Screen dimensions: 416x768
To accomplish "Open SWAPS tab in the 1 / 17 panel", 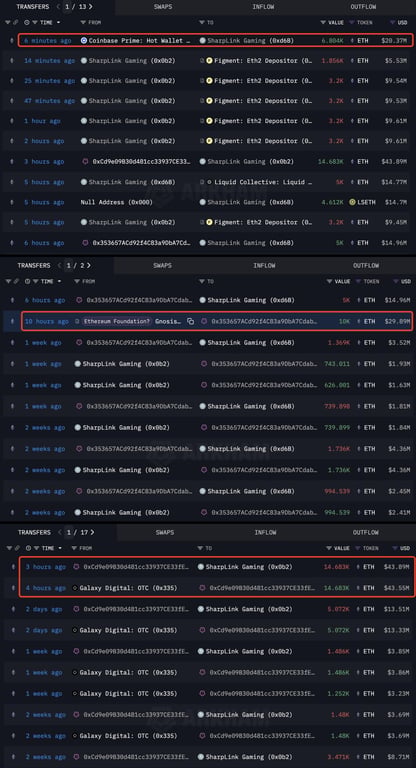I will [165, 532].
